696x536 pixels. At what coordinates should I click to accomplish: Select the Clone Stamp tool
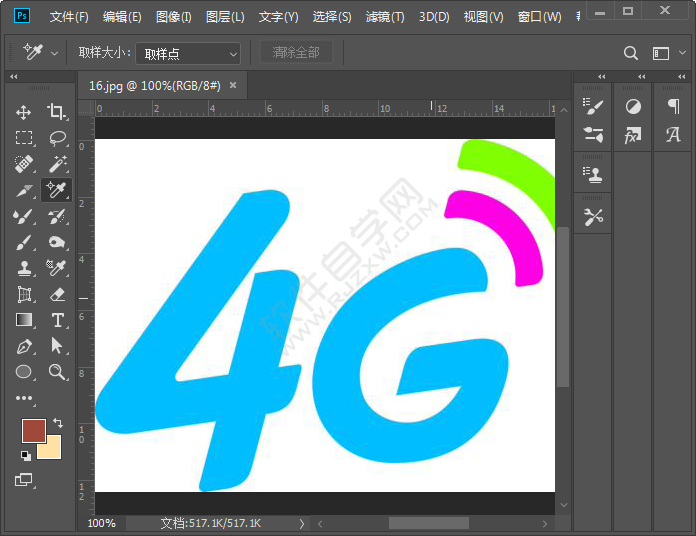click(24, 268)
